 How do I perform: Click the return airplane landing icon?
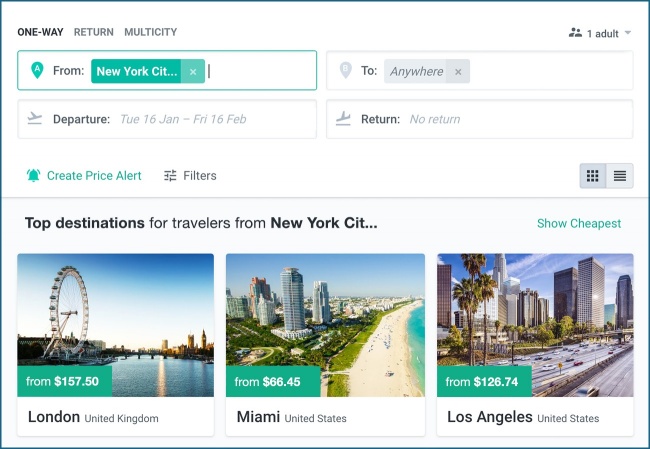tap(343, 119)
